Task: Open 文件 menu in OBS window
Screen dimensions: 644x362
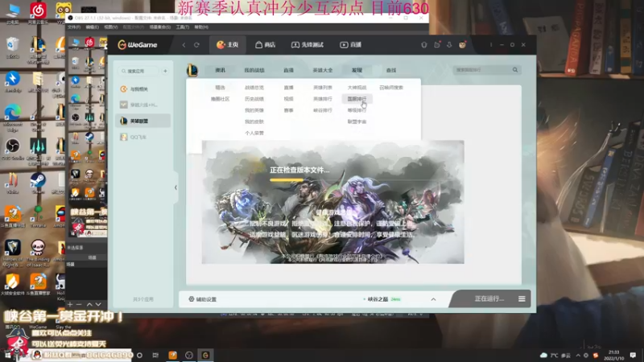Action: (74, 27)
